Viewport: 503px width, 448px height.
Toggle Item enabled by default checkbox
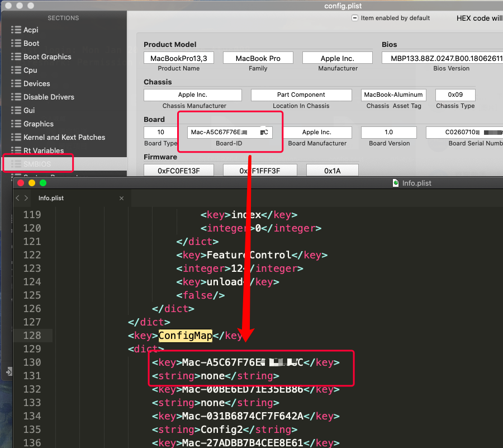(x=355, y=18)
